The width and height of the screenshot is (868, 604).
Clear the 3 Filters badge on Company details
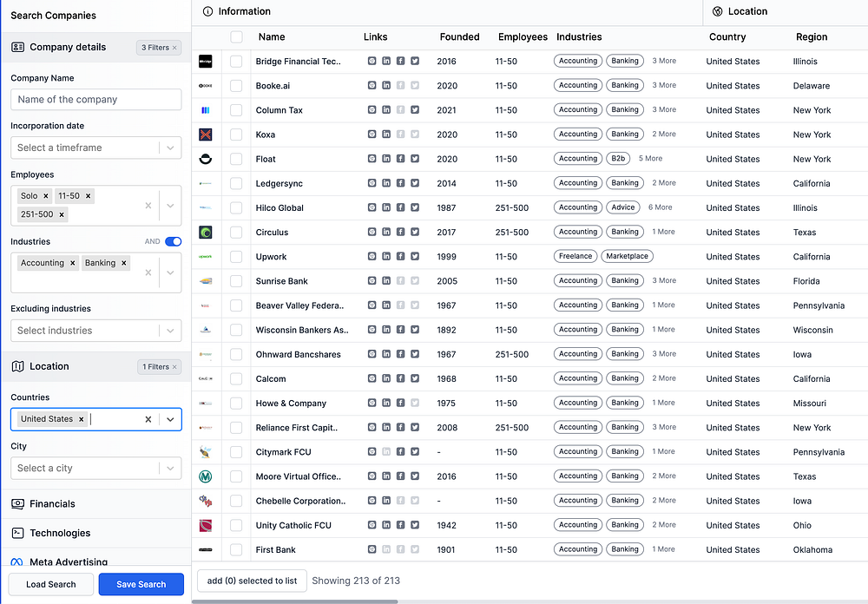[174, 48]
